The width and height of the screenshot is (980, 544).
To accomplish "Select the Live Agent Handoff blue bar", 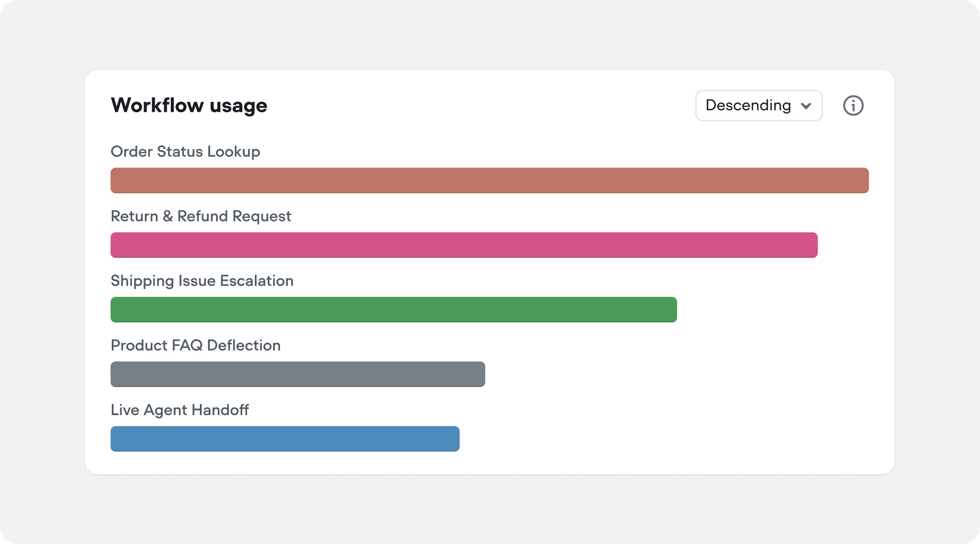I will click(x=285, y=439).
